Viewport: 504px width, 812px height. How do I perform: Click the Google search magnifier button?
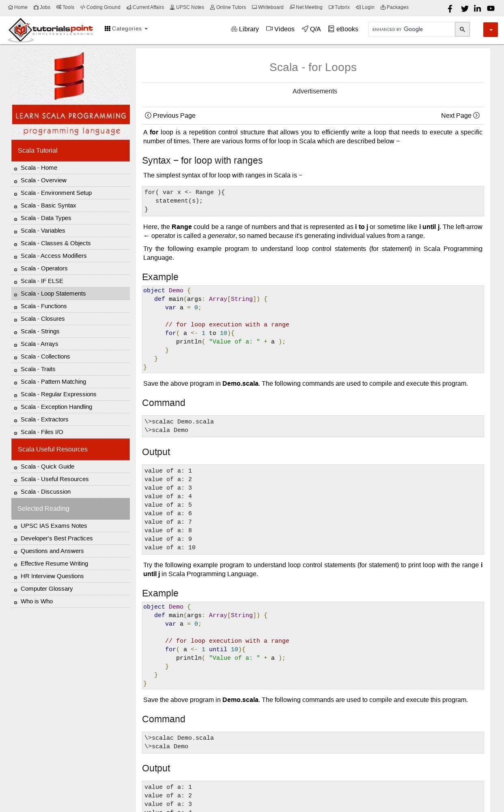[x=462, y=29]
